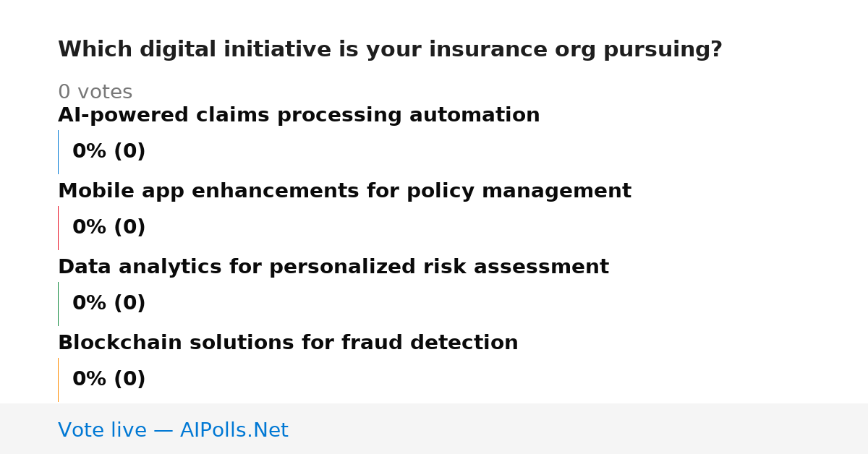This screenshot has height=454, width=868.
Task: Open the "Vote live — AIPolls.Net" link
Action: tap(173, 431)
